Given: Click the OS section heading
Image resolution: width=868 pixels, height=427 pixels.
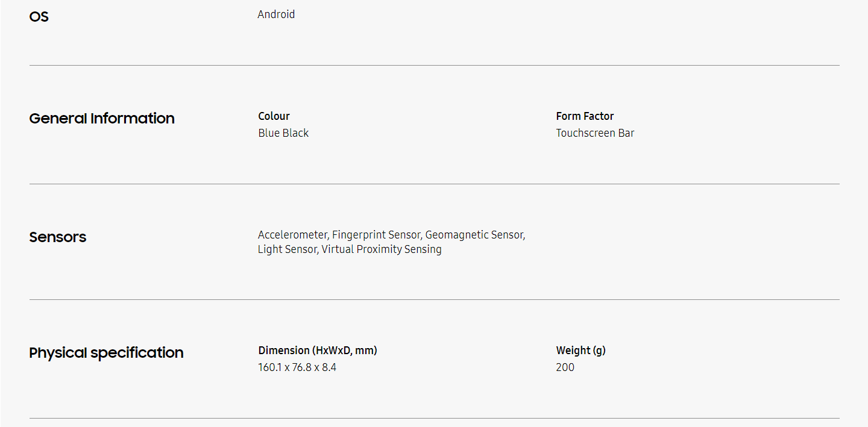Looking at the screenshot, I should 39,17.
